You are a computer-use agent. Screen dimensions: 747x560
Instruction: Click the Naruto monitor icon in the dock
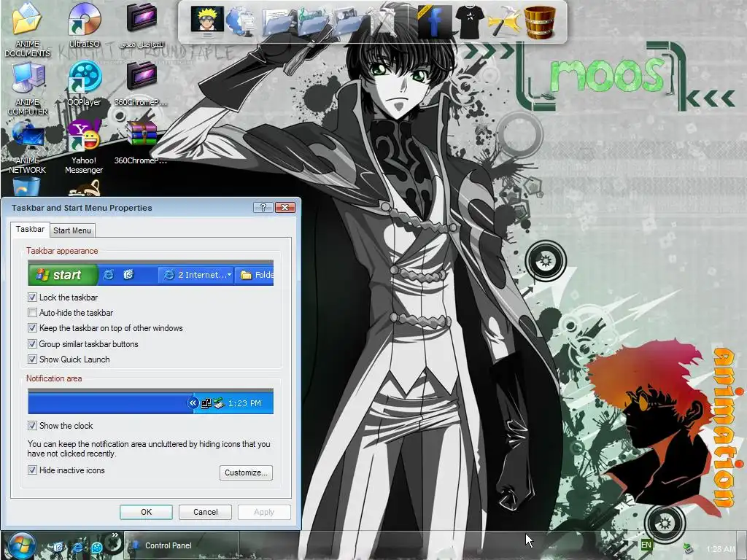(x=206, y=21)
